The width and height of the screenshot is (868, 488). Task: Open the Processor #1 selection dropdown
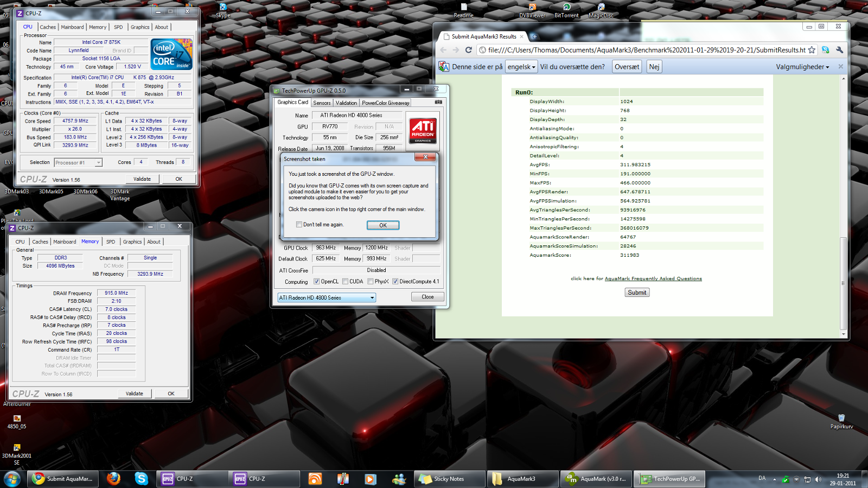point(78,162)
